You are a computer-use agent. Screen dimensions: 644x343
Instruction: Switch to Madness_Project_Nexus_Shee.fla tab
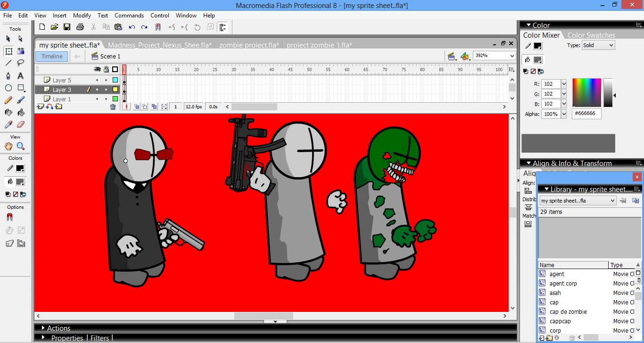(159, 45)
